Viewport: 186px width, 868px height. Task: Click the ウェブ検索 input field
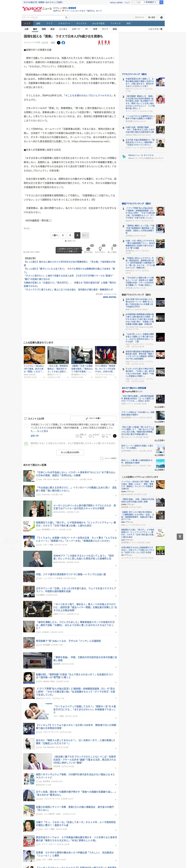point(137,2)
